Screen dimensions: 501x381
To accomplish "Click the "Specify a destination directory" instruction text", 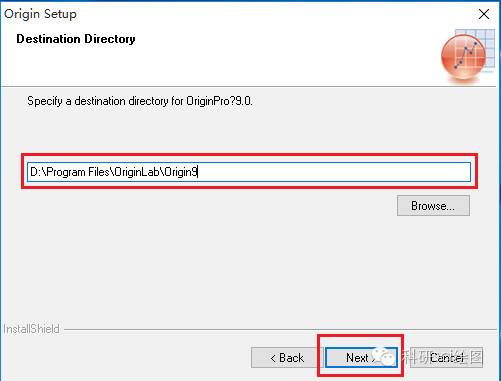I will 140,101.
